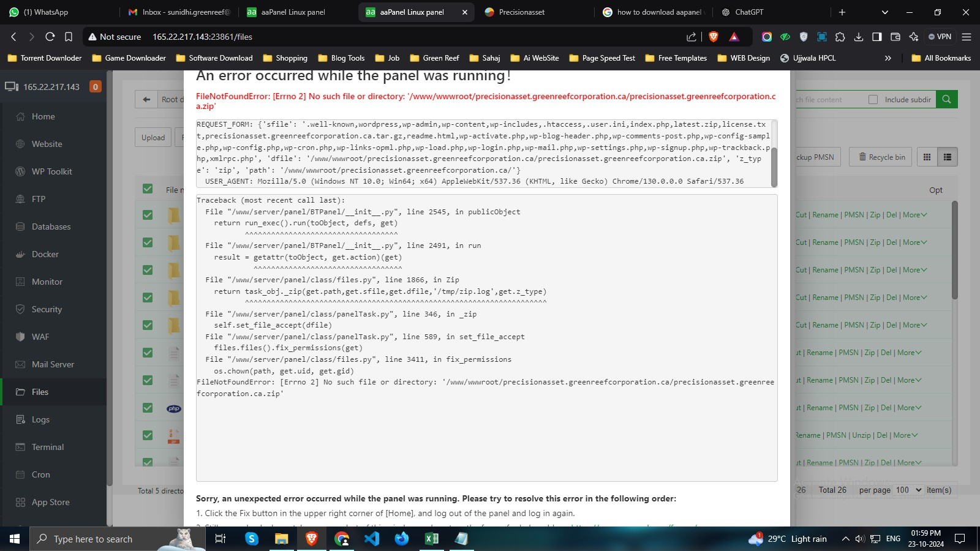Expand the hidden bookmarks overflow chevron
Viewport: 980px width, 551px height.
tap(888, 58)
